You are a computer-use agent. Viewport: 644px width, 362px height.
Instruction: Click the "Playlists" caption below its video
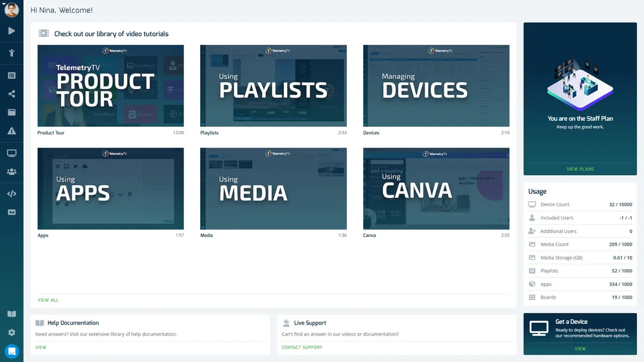point(209,132)
